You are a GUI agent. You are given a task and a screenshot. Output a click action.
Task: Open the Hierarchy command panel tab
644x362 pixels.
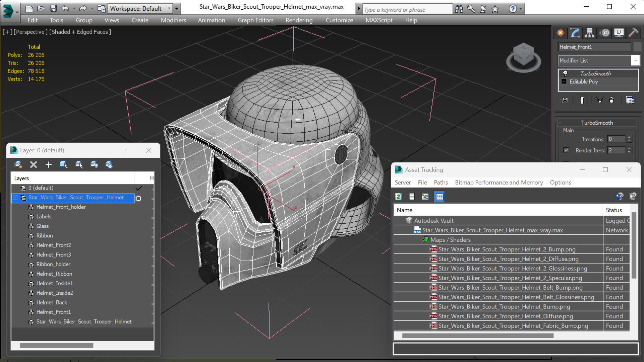589,33
